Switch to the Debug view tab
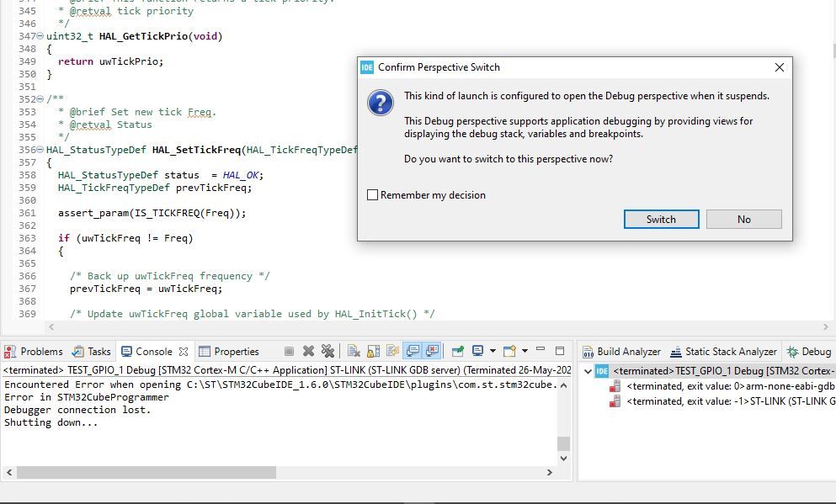 809,352
